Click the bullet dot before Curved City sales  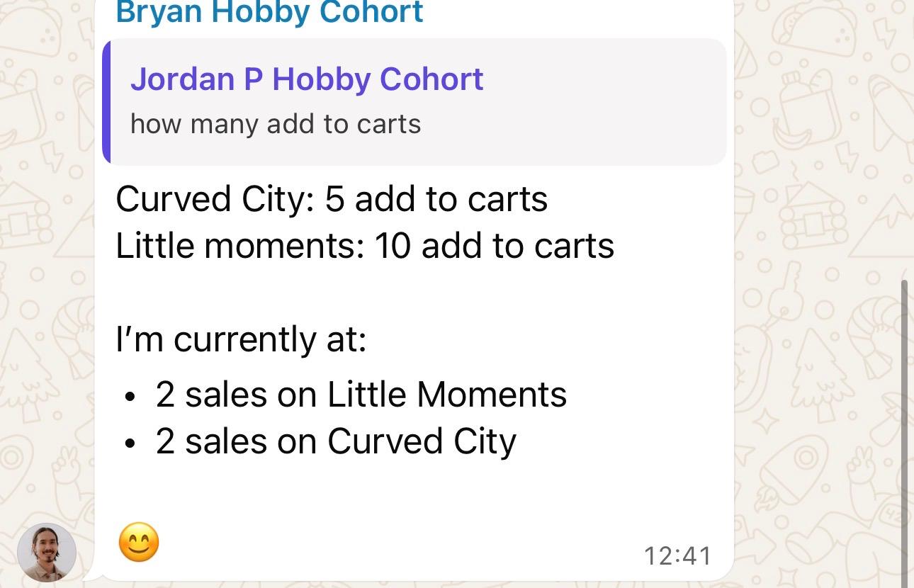129,444
